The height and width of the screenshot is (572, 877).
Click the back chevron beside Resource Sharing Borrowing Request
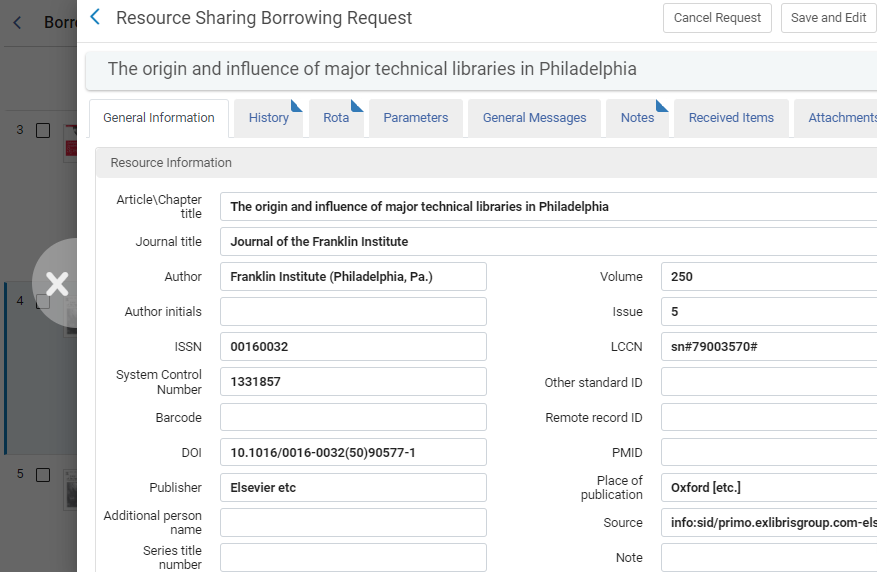95,17
